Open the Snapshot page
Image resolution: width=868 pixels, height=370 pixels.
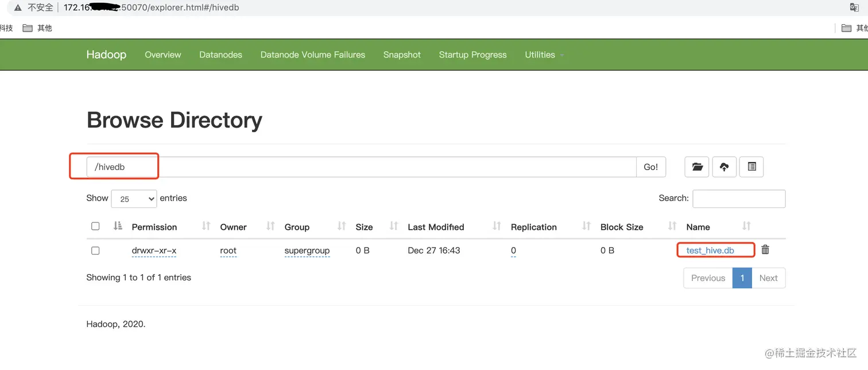click(x=402, y=55)
